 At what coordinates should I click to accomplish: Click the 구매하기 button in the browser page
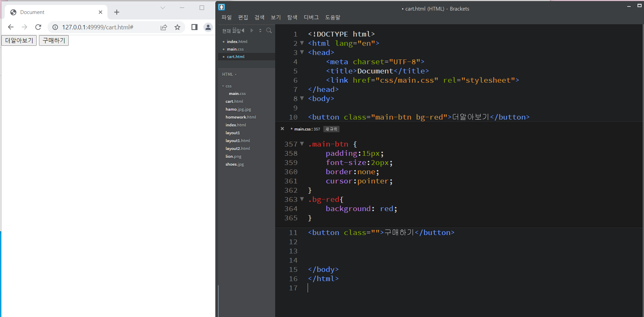click(54, 41)
